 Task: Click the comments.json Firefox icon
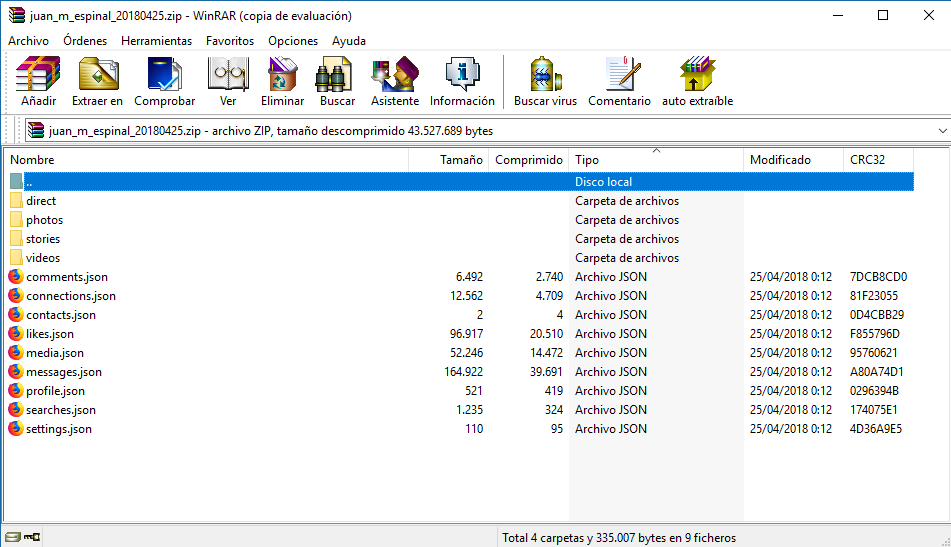tap(16, 277)
